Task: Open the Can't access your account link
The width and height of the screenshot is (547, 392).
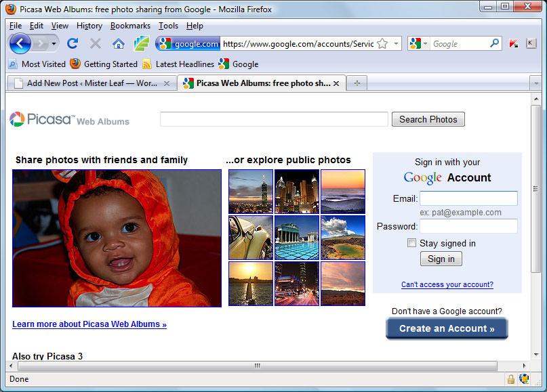Action: pos(447,284)
